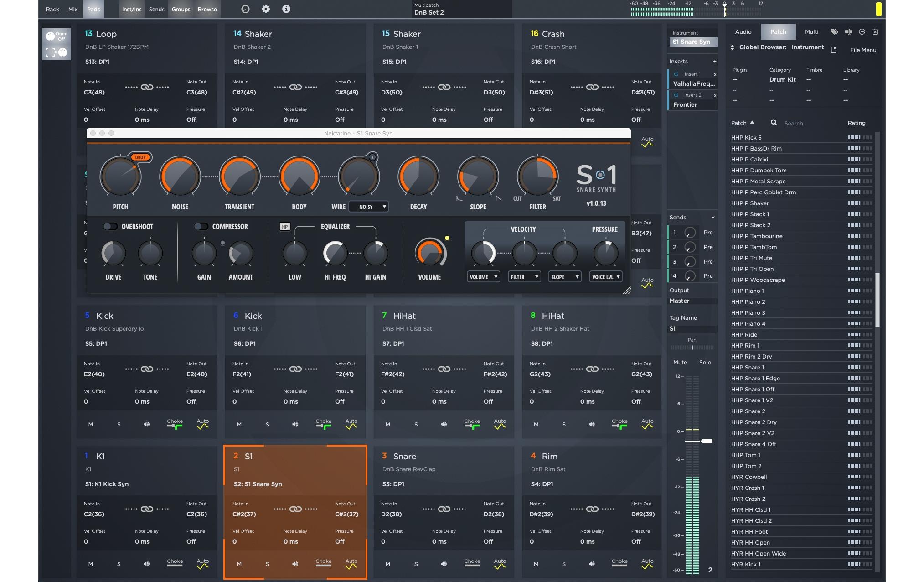Click the tag icon in browser panel
This screenshot has height=582, width=924.
[x=834, y=32]
